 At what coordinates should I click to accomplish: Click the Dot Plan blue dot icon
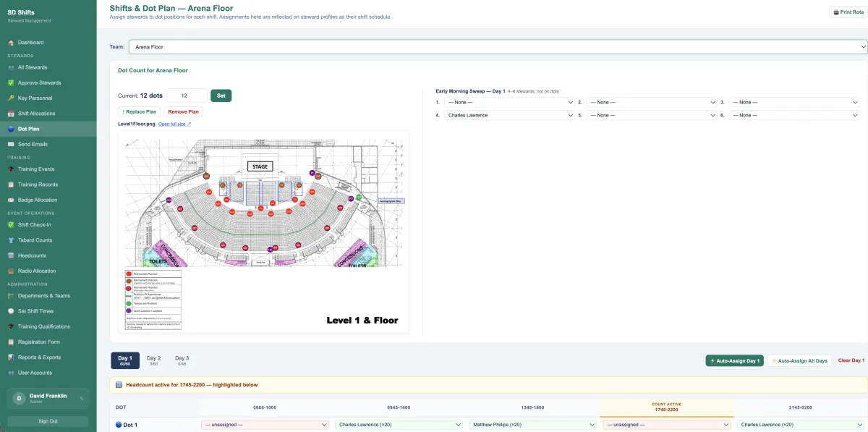coord(11,129)
